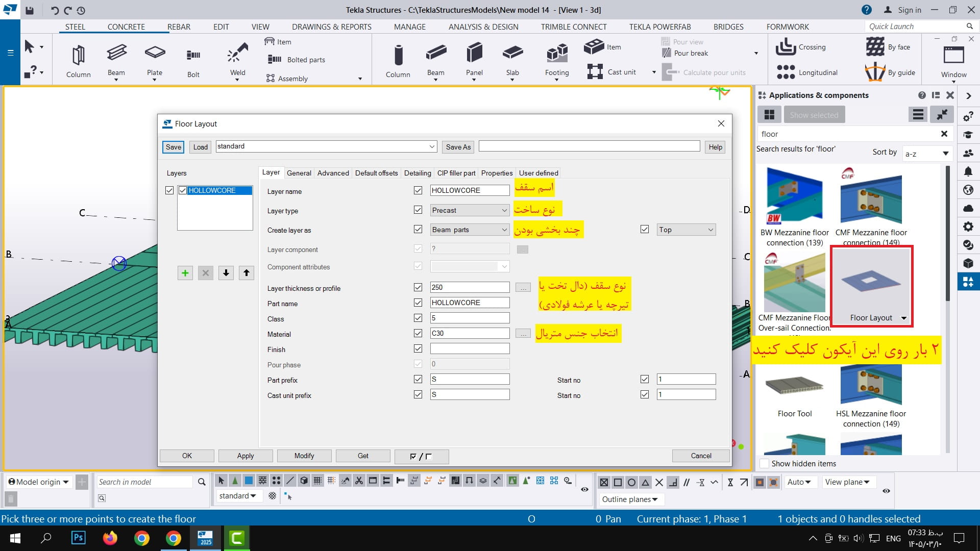980x551 pixels.
Task: Open the DRAWINGS & REPORTS ribbon tab
Action: click(x=332, y=27)
